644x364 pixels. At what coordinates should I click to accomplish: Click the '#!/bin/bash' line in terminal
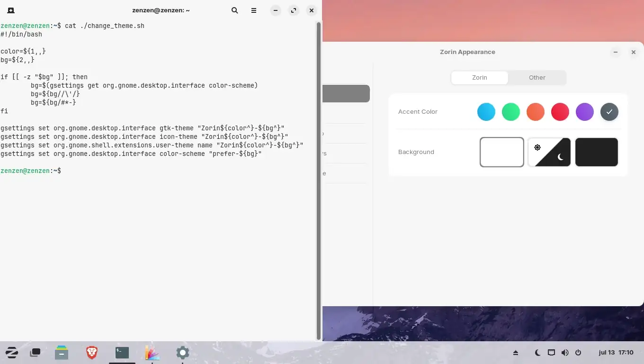[x=21, y=34]
